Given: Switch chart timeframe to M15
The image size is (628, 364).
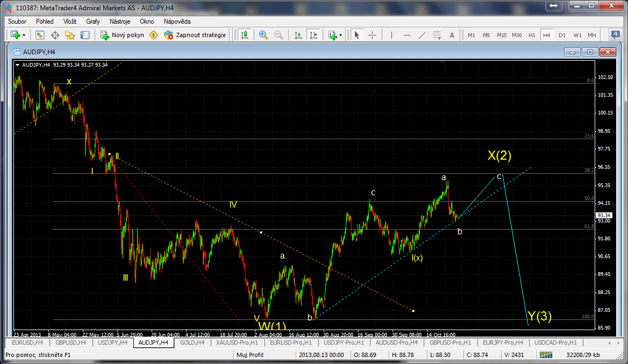Looking at the screenshot, I should tap(501, 35).
